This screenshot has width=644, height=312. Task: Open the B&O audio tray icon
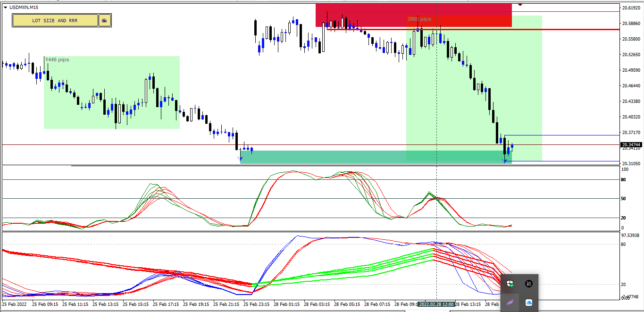529,284
